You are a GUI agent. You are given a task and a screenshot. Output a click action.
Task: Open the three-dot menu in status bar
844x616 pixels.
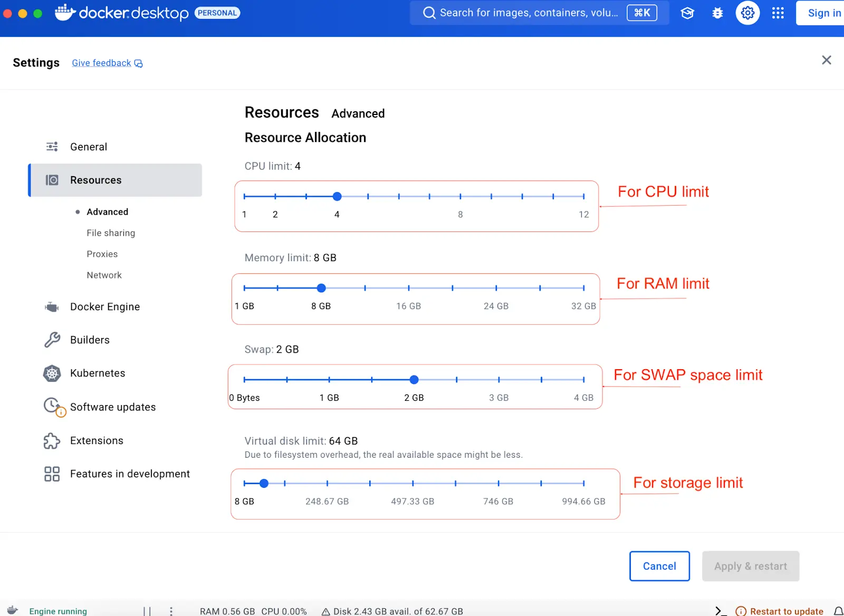point(170,611)
